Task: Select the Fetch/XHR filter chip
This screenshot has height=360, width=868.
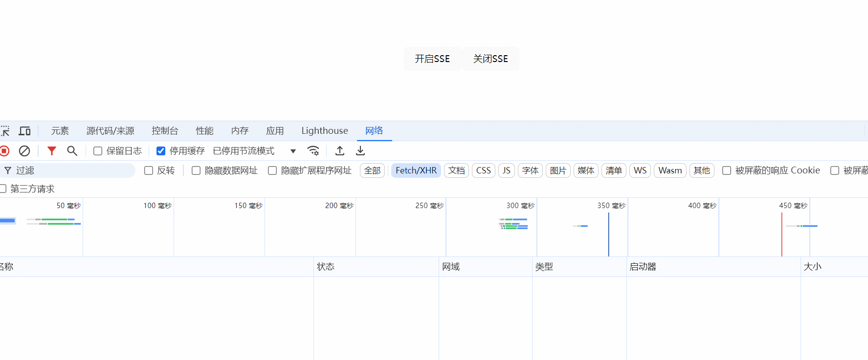Action: 416,170
